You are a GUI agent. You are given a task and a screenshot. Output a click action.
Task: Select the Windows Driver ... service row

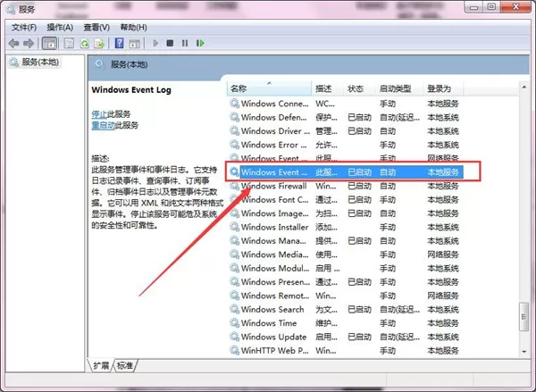tap(345, 131)
